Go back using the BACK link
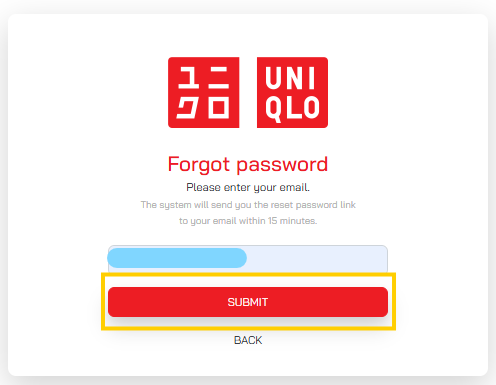Screen dimensions: 496x385 [x=248, y=340]
